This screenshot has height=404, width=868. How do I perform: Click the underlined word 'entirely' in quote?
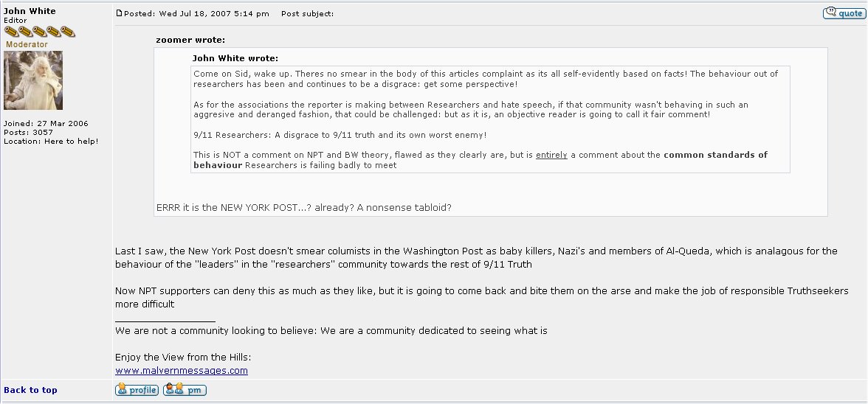(x=551, y=155)
